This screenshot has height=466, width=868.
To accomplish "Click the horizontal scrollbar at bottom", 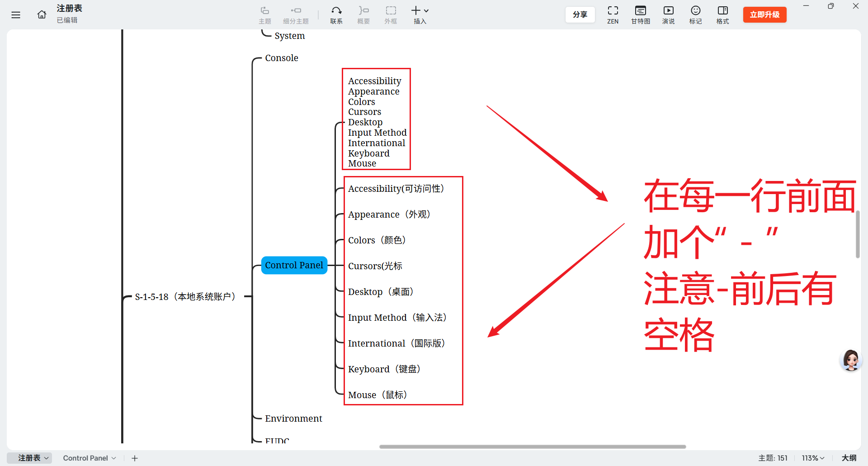I will (532, 447).
